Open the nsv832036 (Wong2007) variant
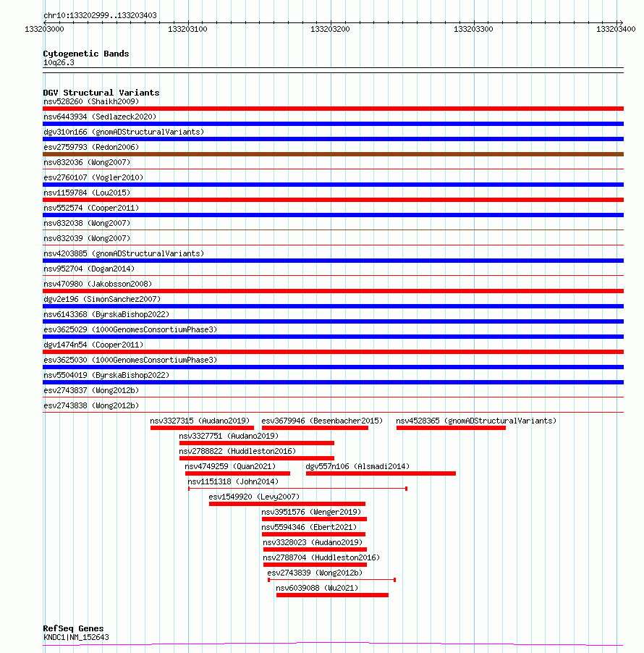The image size is (644, 653). click(x=87, y=162)
